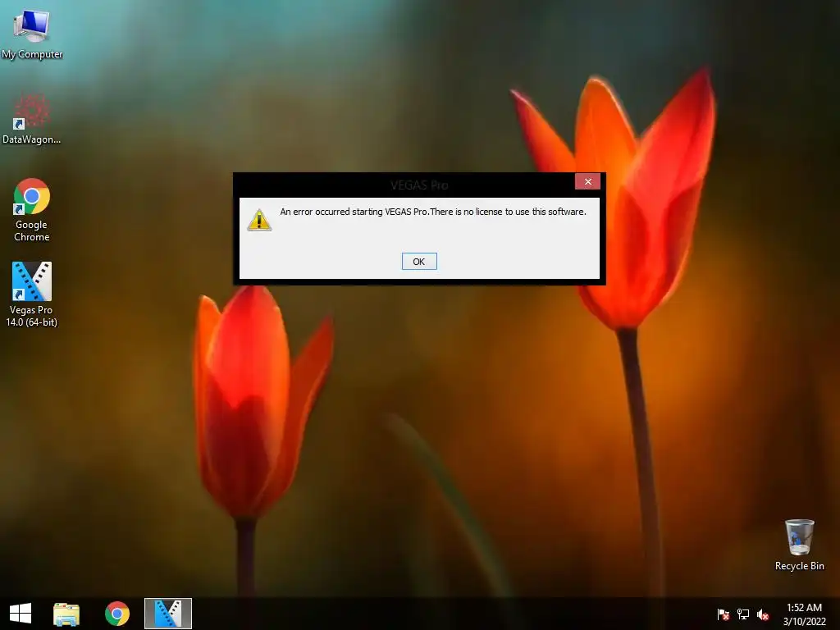The image size is (840, 630).
Task: Click the error message text in dialog
Action: pyautogui.click(x=433, y=212)
